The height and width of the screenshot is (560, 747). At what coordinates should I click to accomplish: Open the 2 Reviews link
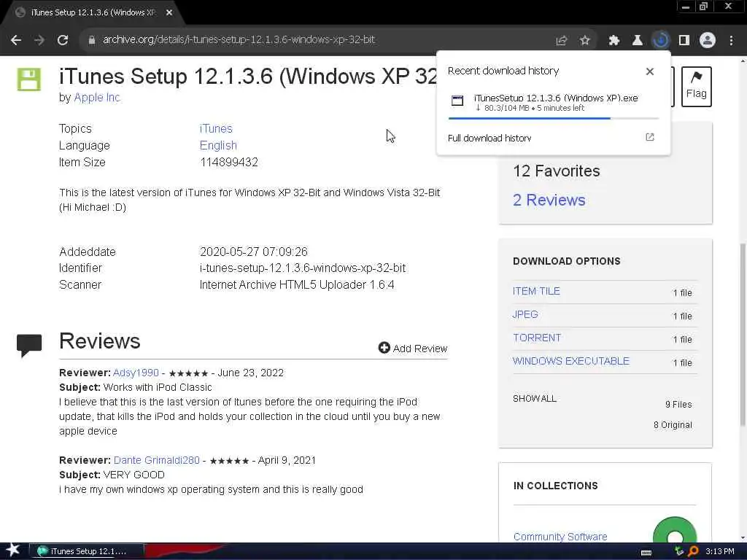point(549,200)
